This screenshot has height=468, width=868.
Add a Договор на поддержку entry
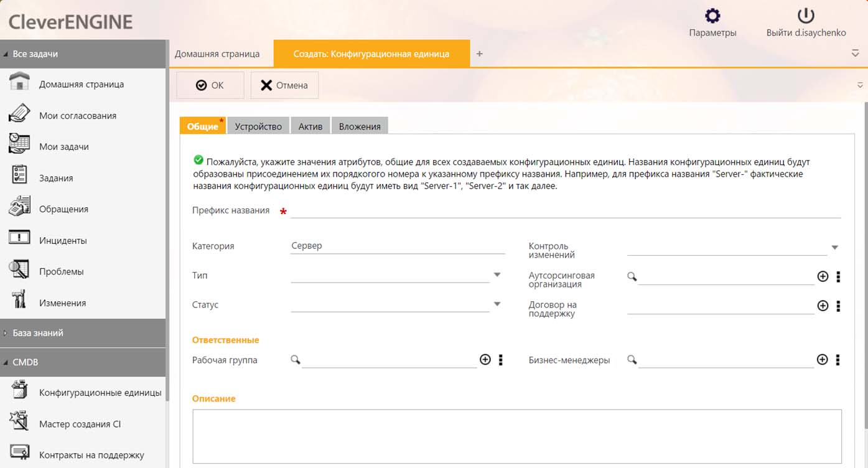point(823,306)
